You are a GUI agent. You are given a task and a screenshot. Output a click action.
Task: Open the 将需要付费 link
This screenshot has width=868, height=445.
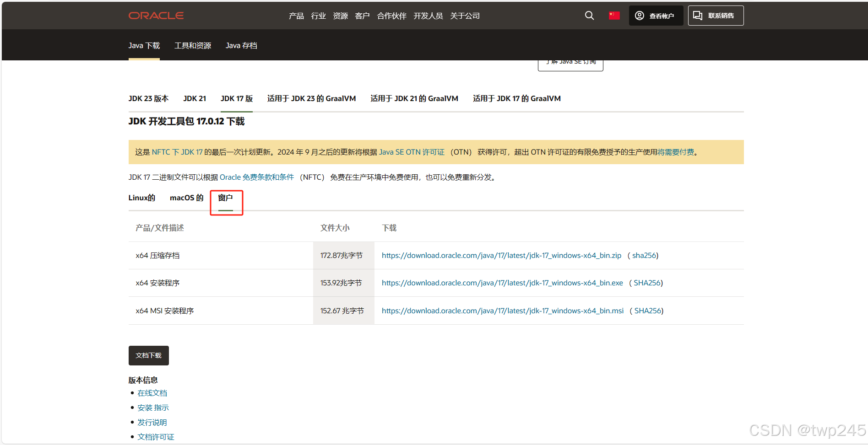tap(676, 152)
